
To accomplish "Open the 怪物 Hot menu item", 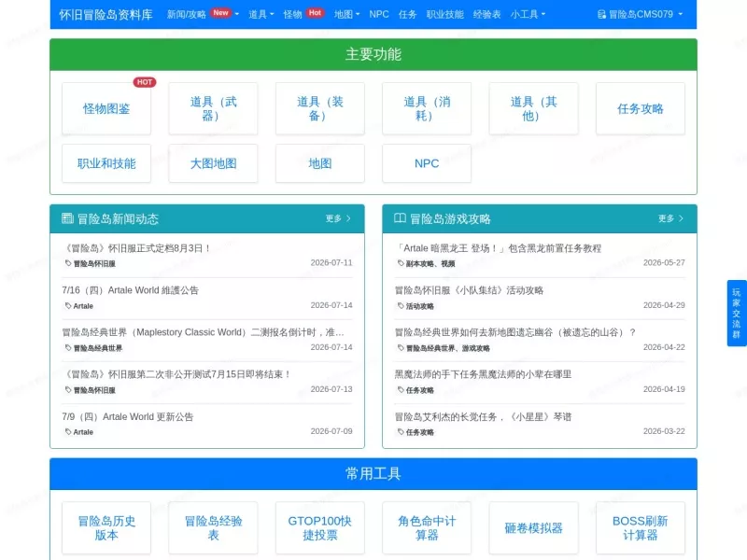I will 303,14.
